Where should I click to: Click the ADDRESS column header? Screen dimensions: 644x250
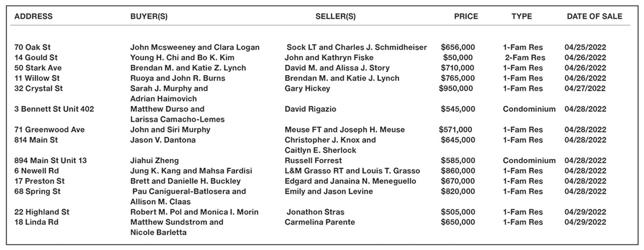coord(34,17)
